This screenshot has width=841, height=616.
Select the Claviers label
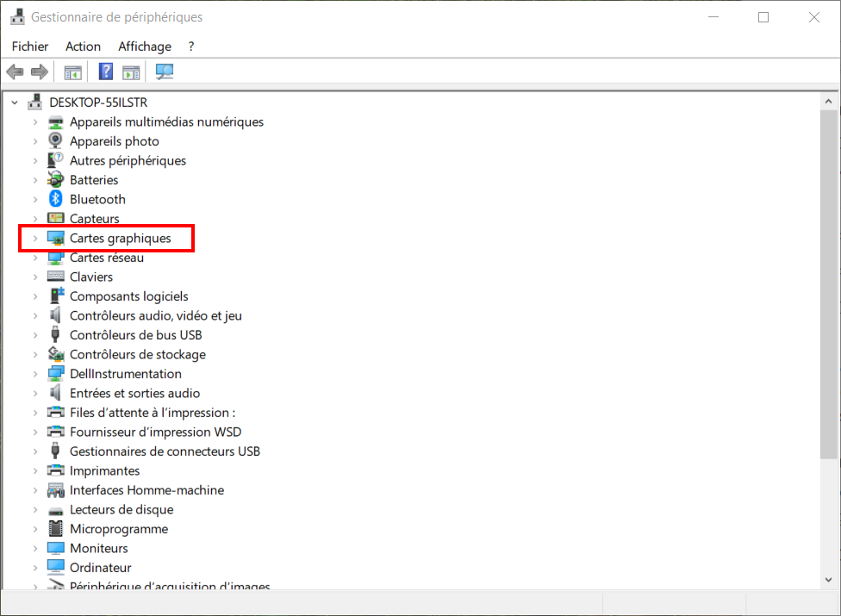pyautogui.click(x=91, y=277)
